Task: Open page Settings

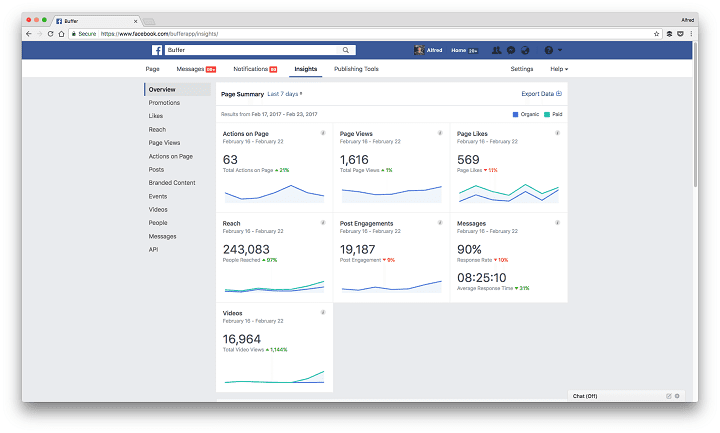Action: click(x=522, y=69)
